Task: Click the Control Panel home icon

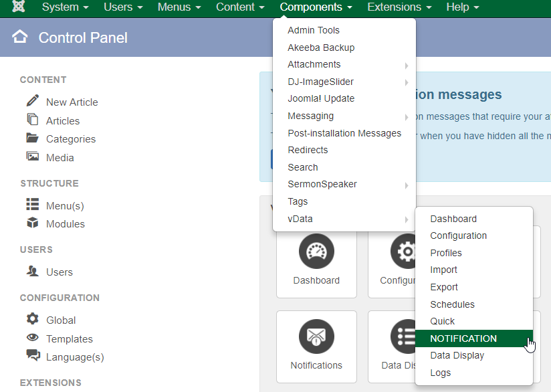Action: 20,37
